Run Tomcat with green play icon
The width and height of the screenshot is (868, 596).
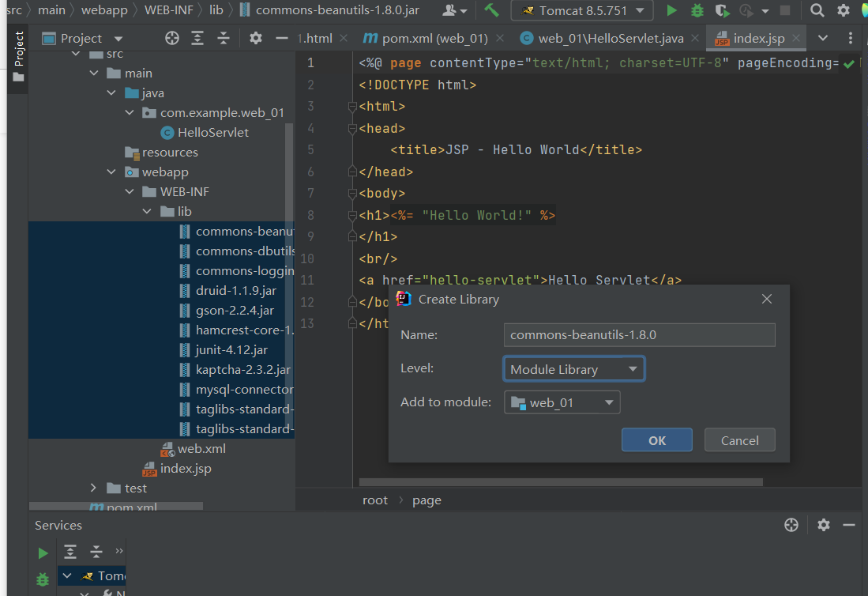[x=671, y=10]
